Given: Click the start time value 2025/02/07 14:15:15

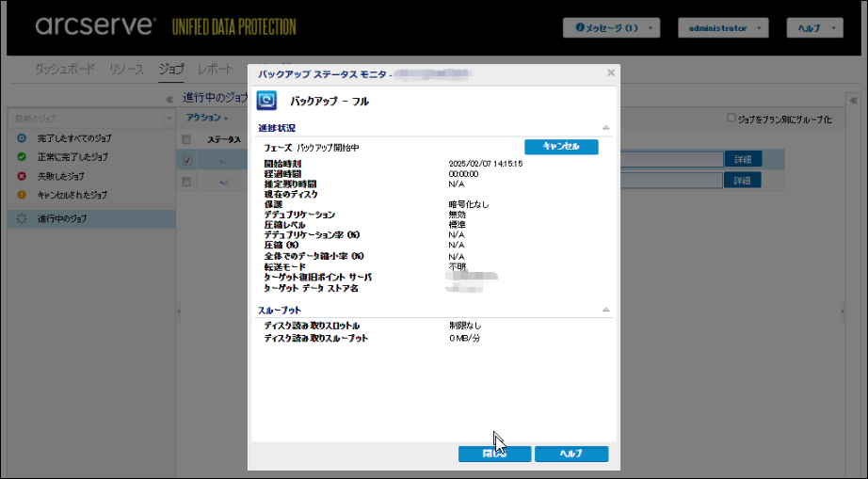Looking at the screenshot, I should tap(486, 164).
